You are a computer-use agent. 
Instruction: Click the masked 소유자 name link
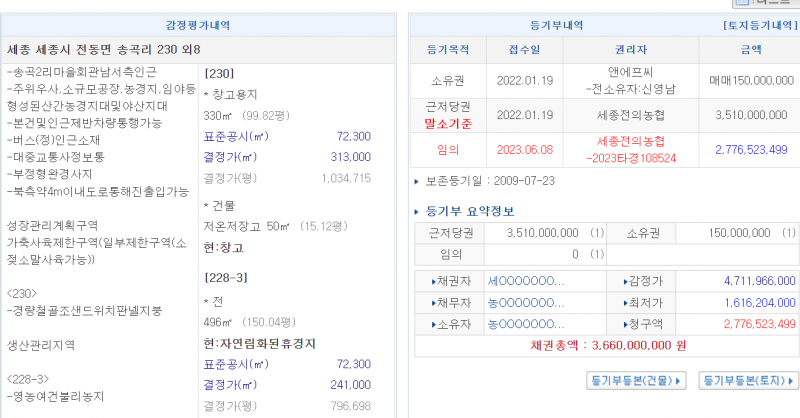(x=525, y=324)
